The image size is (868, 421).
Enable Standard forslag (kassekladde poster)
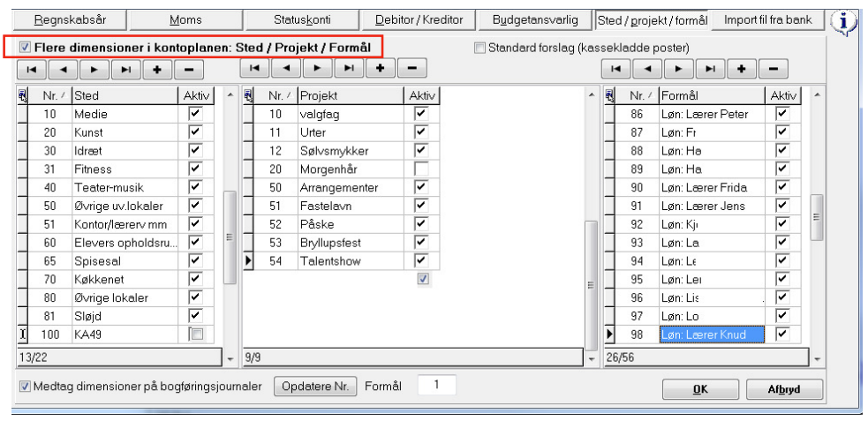pos(480,48)
